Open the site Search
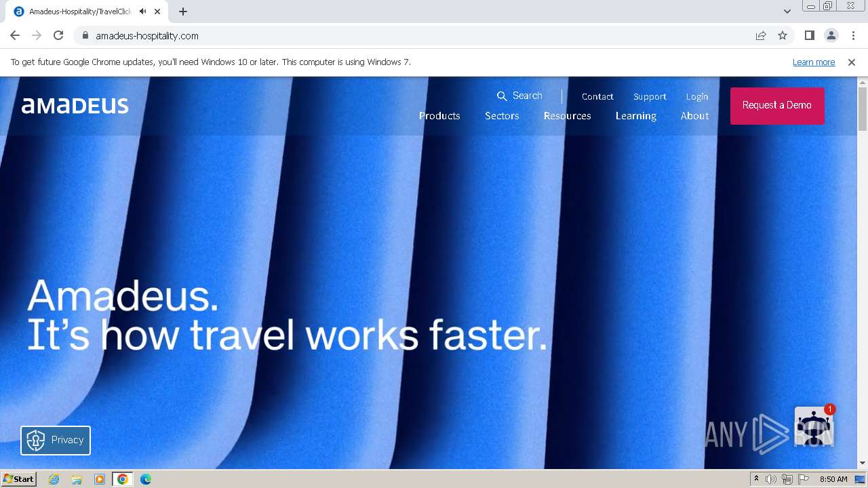 click(x=519, y=96)
